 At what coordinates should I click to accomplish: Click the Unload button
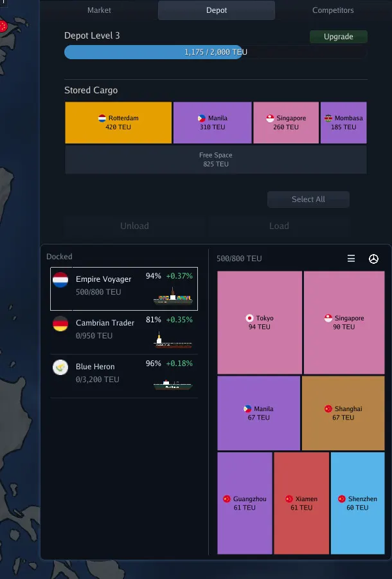pyautogui.click(x=134, y=226)
